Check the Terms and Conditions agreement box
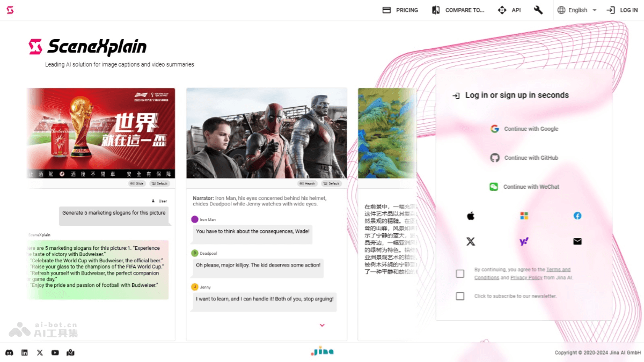This screenshot has height=362, width=644. 460,274
